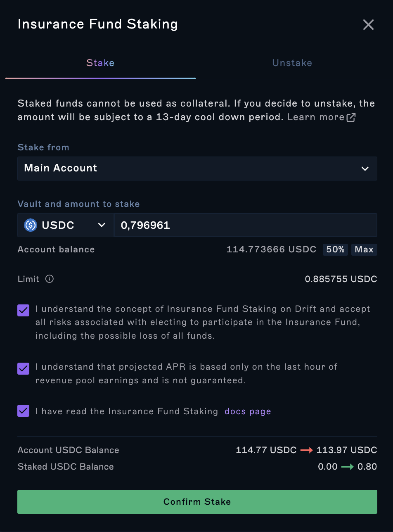This screenshot has height=532, width=393.
Task: Click the external link icon beside Learn more
Action: (351, 117)
